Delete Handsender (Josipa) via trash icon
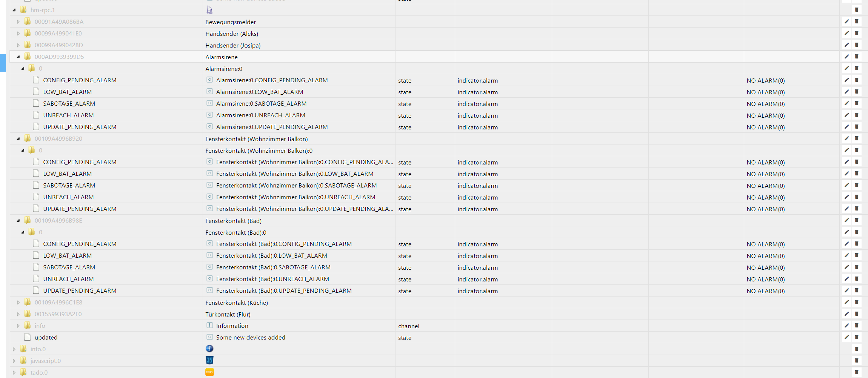Screen dimensions: 868x378 [857, 45]
